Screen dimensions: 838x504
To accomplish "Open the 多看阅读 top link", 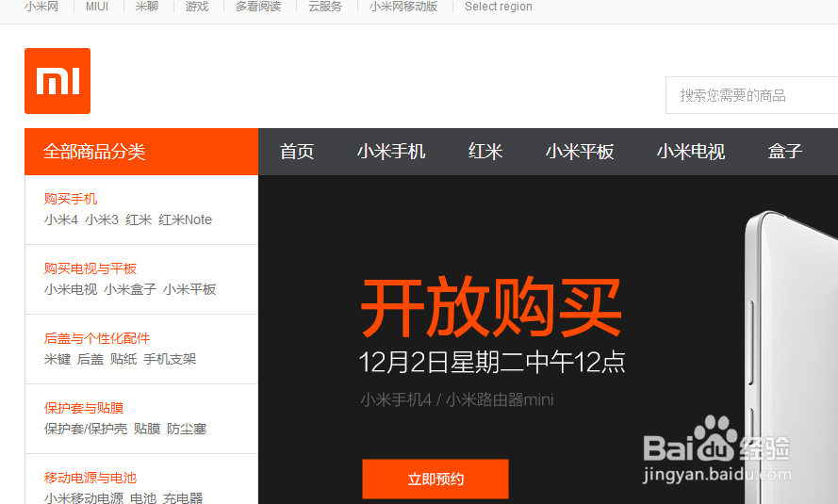I will tap(258, 7).
